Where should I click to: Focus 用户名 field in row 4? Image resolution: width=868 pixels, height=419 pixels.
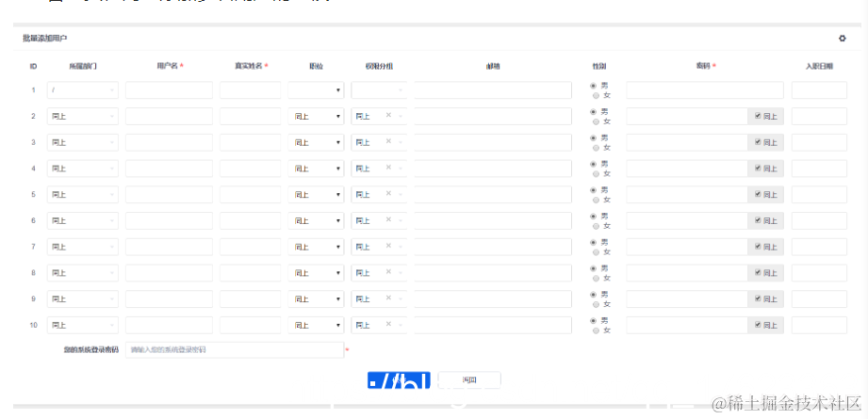pyautogui.click(x=169, y=168)
